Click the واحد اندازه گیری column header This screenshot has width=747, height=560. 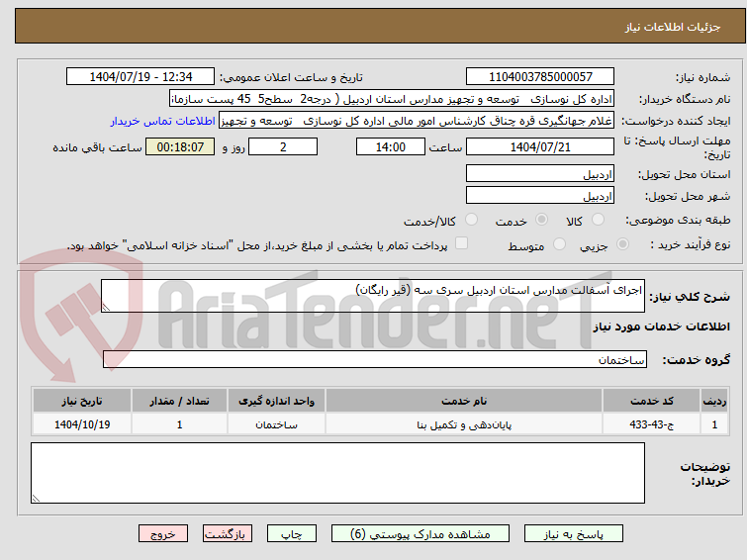pos(276,401)
